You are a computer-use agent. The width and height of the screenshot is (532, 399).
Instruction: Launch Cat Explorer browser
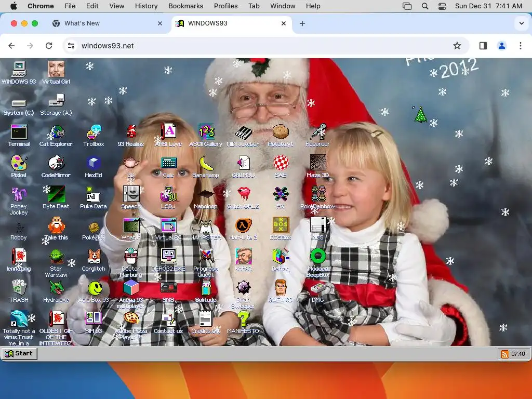point(56,132)
